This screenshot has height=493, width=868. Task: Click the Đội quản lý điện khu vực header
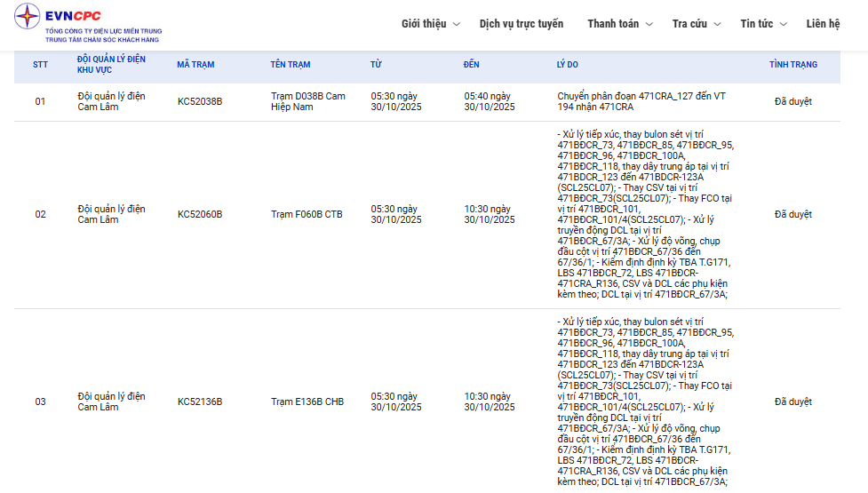(x=111, y=65)
